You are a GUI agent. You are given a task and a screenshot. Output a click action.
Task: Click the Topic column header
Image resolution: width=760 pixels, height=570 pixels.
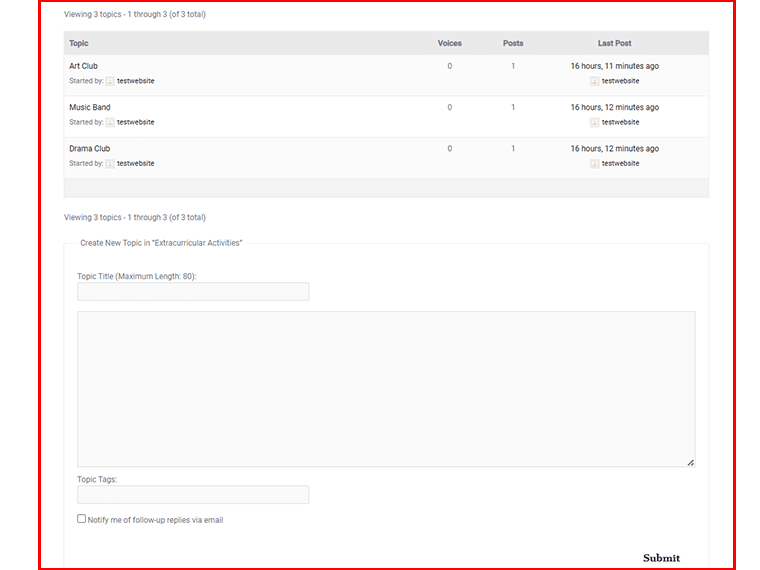(79, 43)
